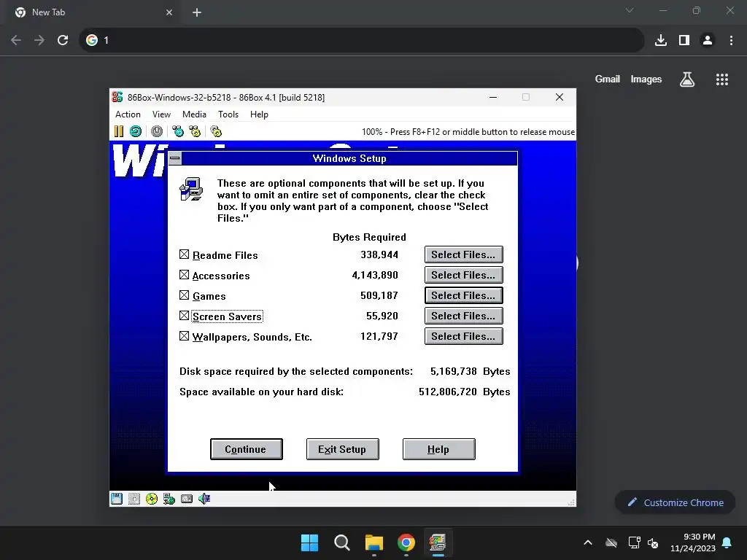
Task: Click Select Files for Readme Files
Action: 463,254
